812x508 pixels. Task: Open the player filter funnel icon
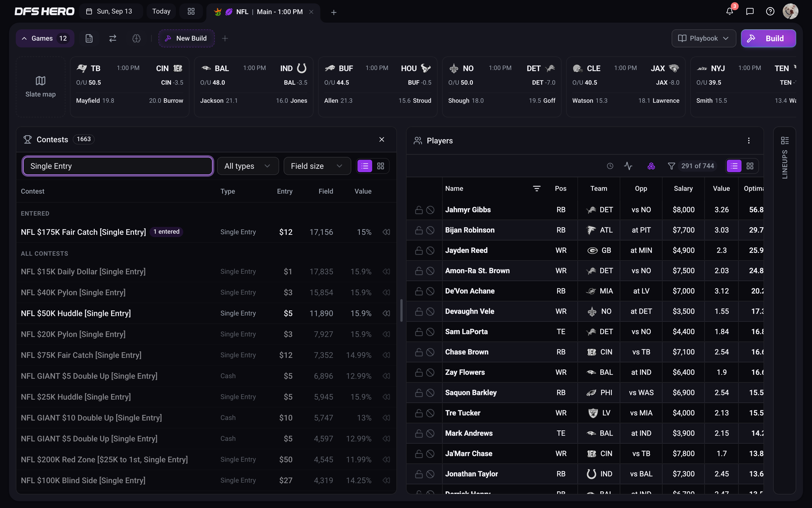(x=671, y=166)
